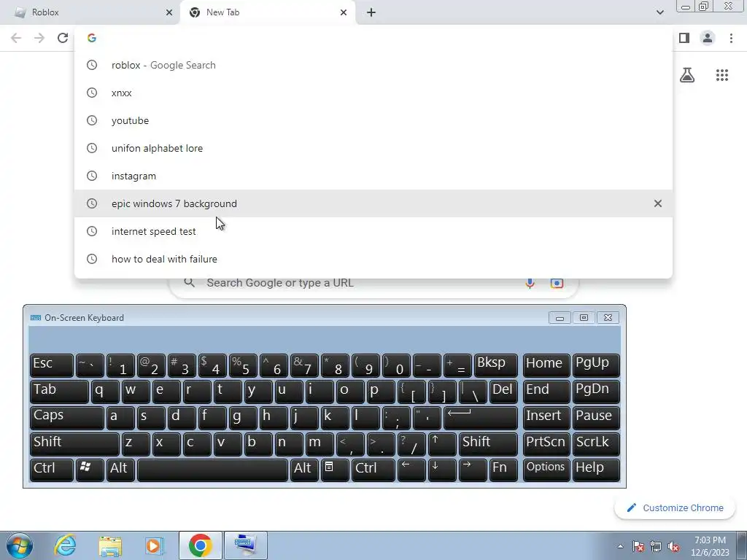Tap the Esc key on the On-Screen Keyboard
The height and width of the screenshot is (560, 747).
(x=52, y=366)
